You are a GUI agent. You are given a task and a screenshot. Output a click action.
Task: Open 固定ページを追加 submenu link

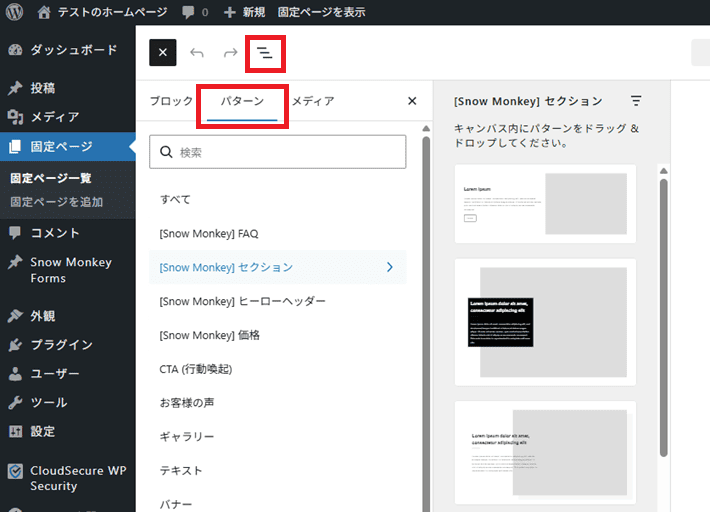click(57, 202)
